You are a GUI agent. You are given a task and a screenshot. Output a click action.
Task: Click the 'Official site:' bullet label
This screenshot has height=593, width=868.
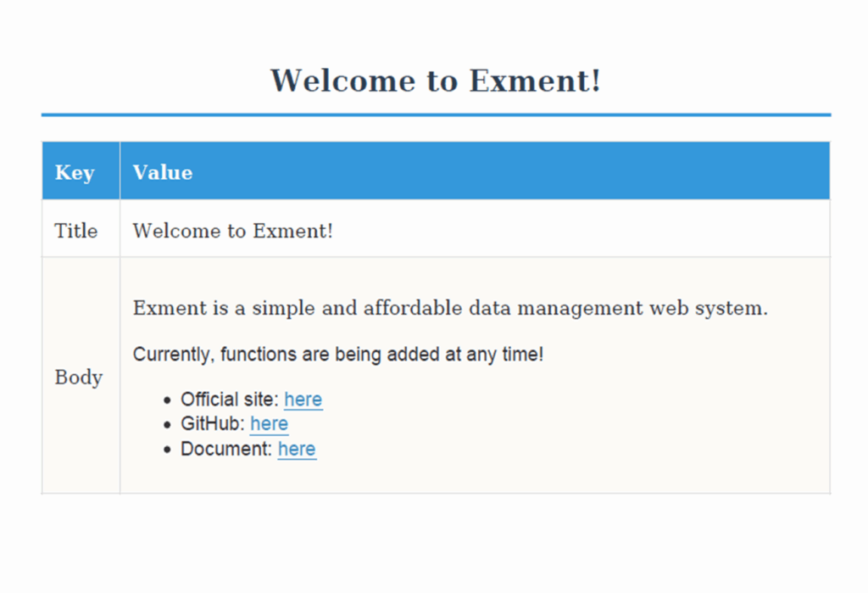pyautogui.click(x=230, y=400)
